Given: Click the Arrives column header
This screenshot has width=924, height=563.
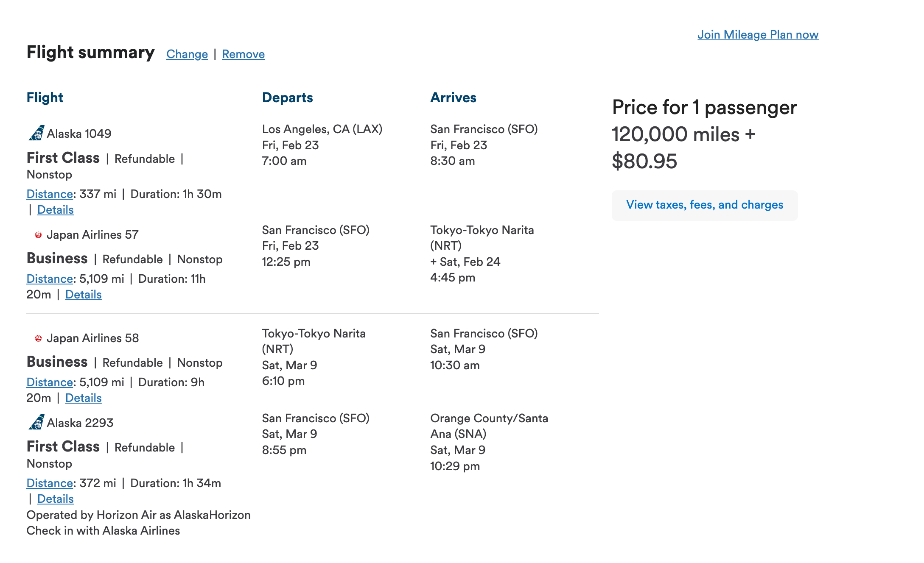Looking at the screenshot, I should [x=453, y=98].
